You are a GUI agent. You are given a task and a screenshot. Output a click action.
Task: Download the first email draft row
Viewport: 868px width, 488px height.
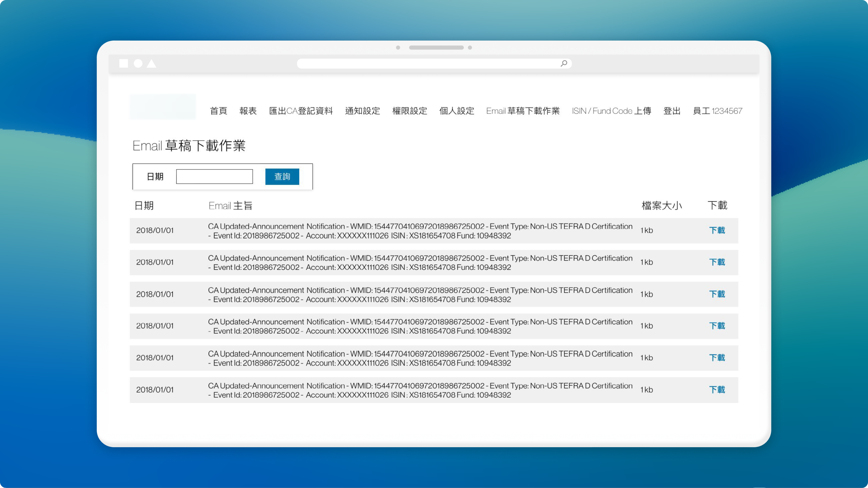click(x=717, y=230)
